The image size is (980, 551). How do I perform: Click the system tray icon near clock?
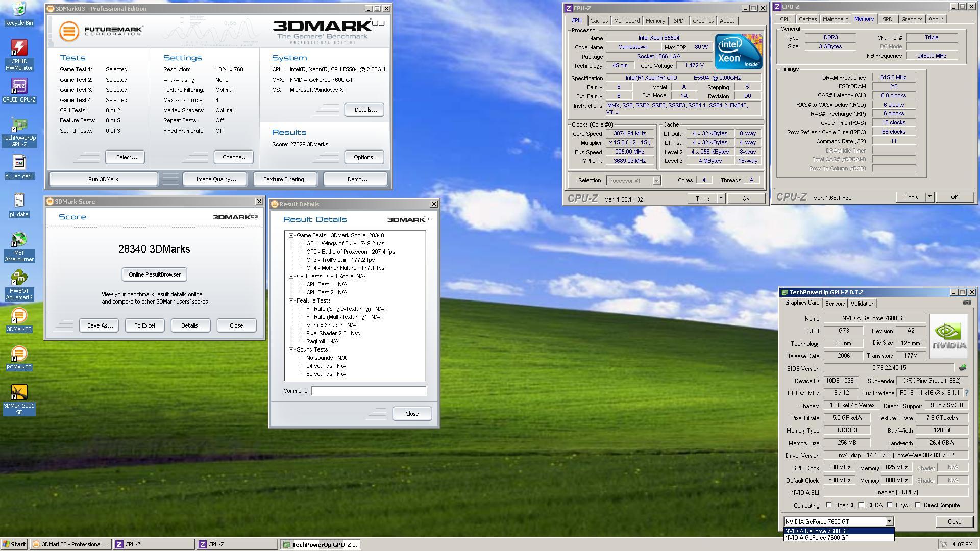click(944, 544)
